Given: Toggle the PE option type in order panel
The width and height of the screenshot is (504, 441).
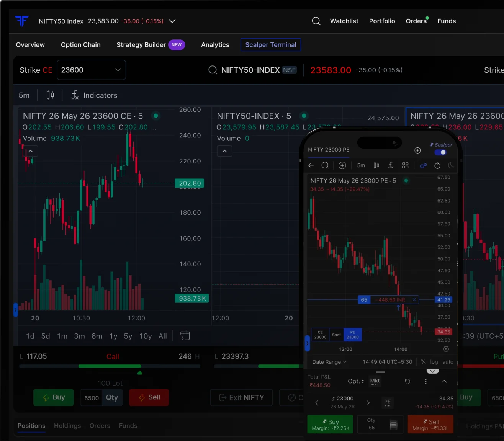Looking at the screenshot, I should click(x=387, y=402).
